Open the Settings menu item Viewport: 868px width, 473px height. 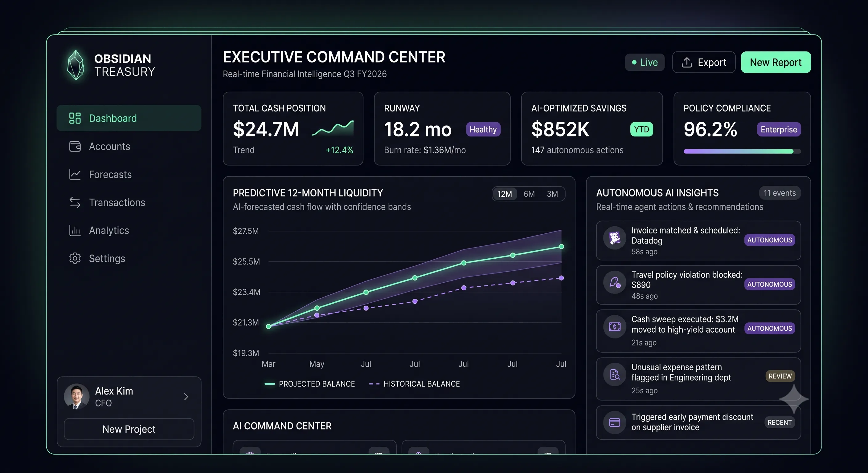[x=129, y=258]
